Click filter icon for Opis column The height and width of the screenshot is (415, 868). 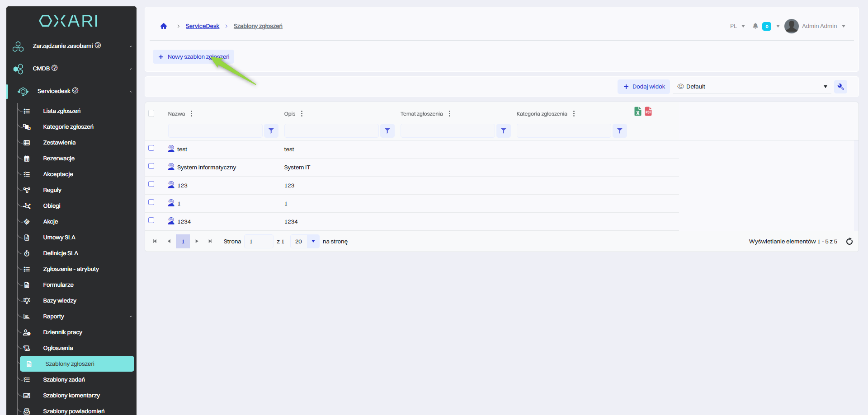pos(387,131)
